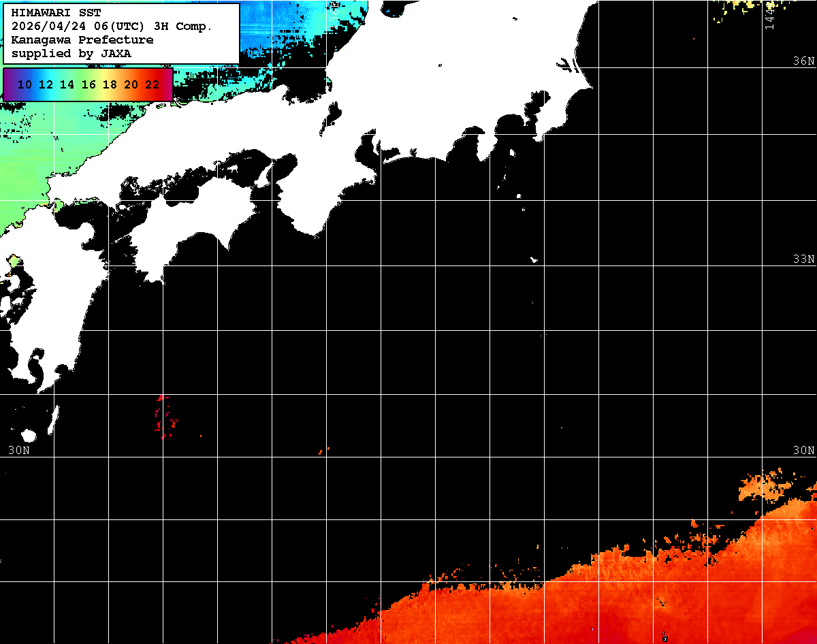
Task: Click the 144 longitude label
Action: (769, 15)
